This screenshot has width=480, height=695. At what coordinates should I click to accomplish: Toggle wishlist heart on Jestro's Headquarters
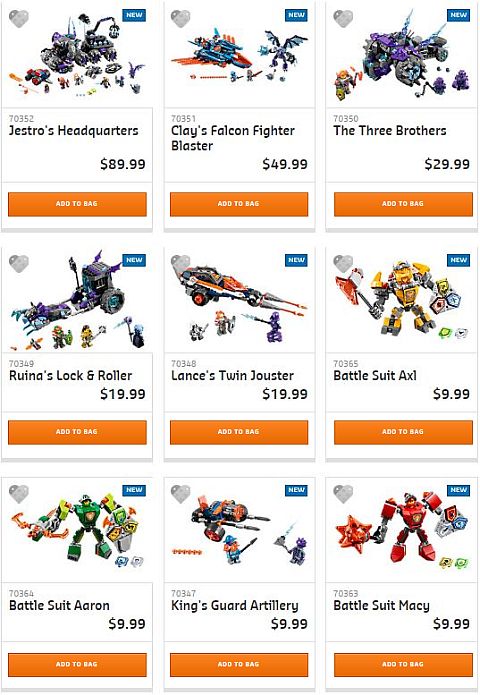[19, 19]
